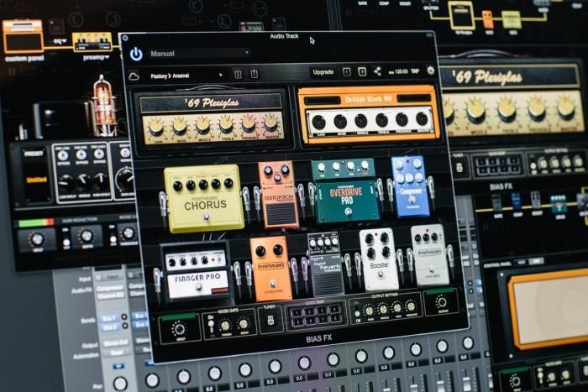The height and width of the screenshot is (392, 588).
Task: Select the teal Overdrive Pro pedal
Action: (345, 191)
